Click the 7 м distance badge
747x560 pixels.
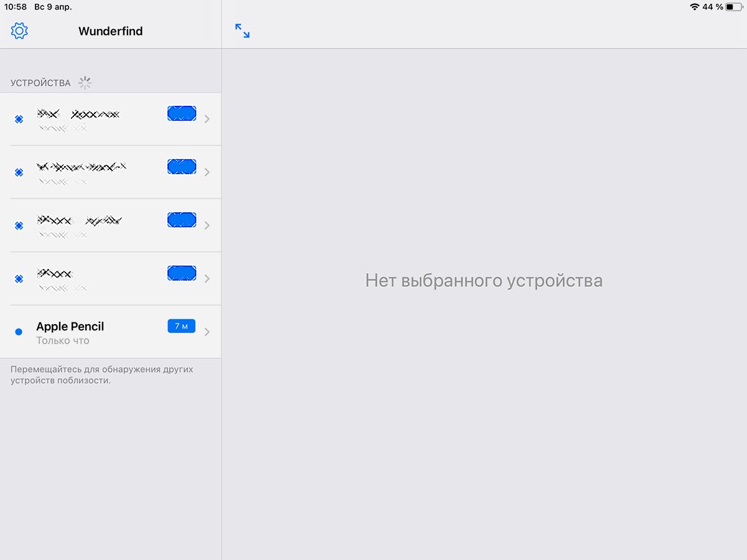click(181, 326)
